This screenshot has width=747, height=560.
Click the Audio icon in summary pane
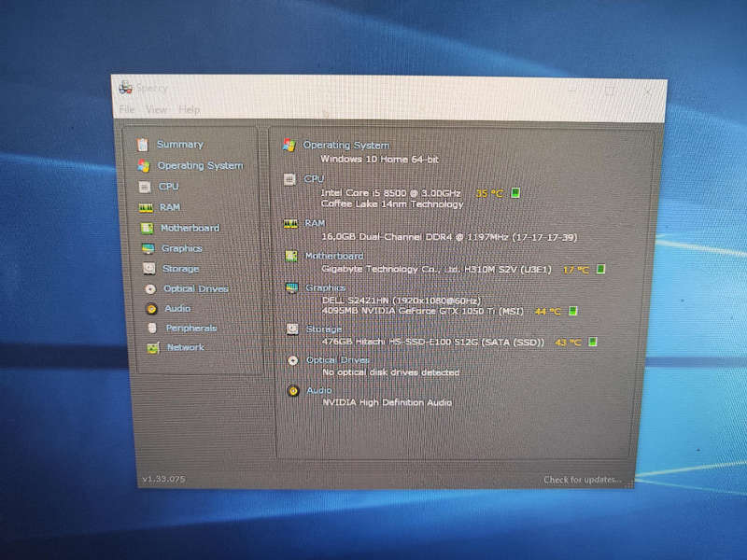point(293,391)
